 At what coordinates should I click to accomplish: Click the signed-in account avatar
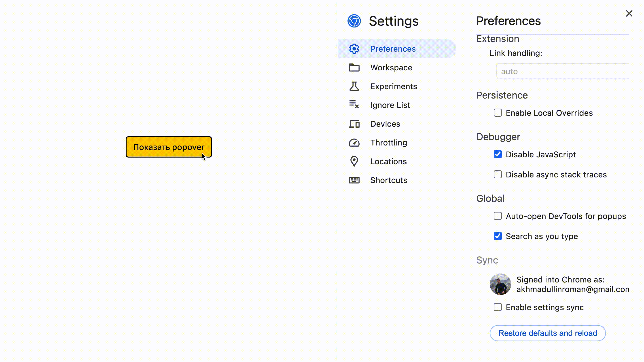pyautogui.click(x=500, y=284)
